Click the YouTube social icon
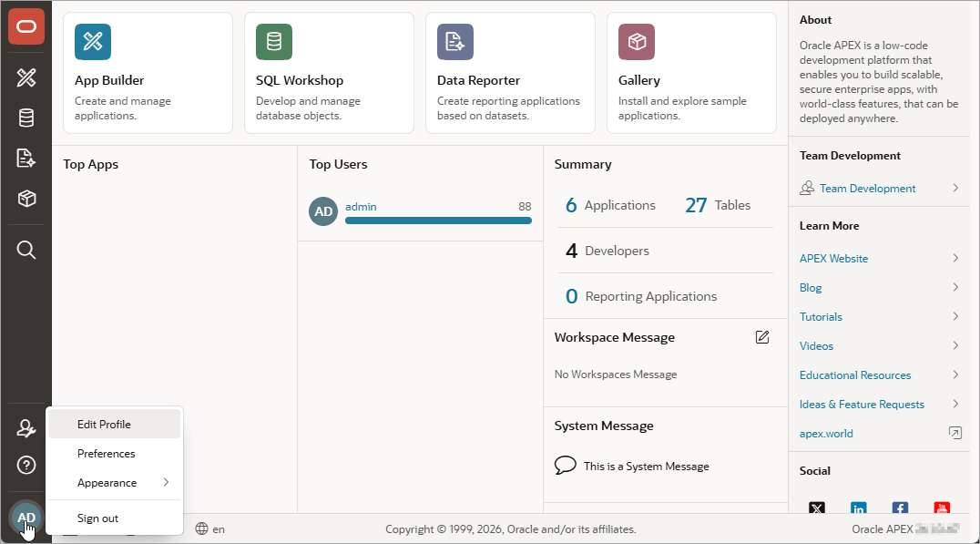Image resolution: width=980 pixels, height=544 pixels. pos(942,508)
